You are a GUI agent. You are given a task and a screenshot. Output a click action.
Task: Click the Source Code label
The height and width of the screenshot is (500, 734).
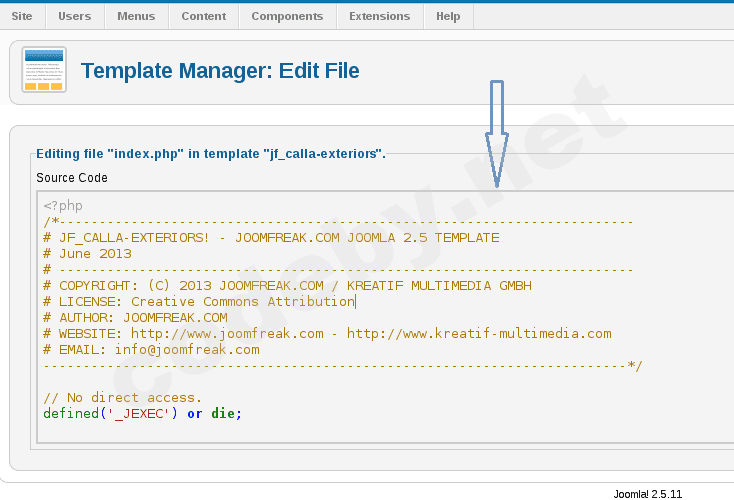click(x=72, y=178)
